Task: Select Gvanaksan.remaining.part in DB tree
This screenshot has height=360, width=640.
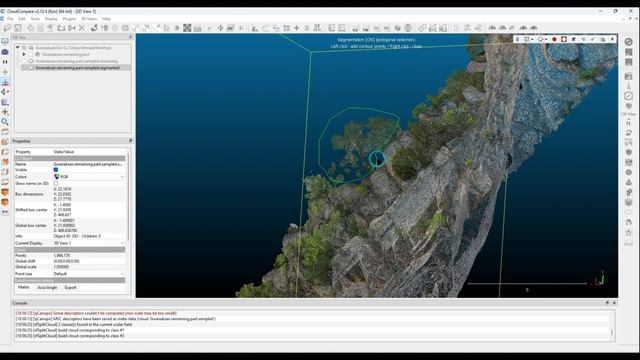Action: [65, 54]
